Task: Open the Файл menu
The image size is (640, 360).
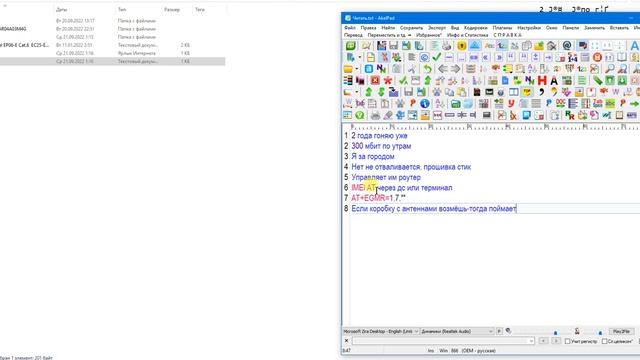Action: tap(350, 28)
